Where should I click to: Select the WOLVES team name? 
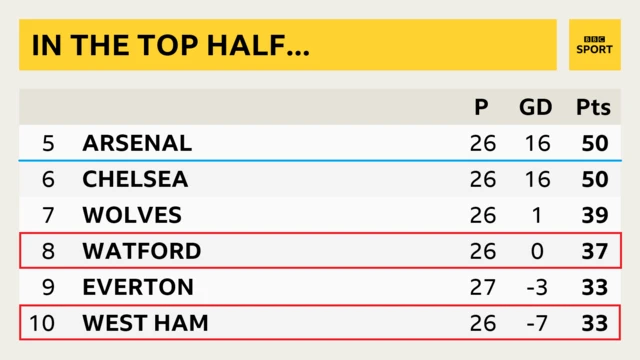click(x=132, y=215)
